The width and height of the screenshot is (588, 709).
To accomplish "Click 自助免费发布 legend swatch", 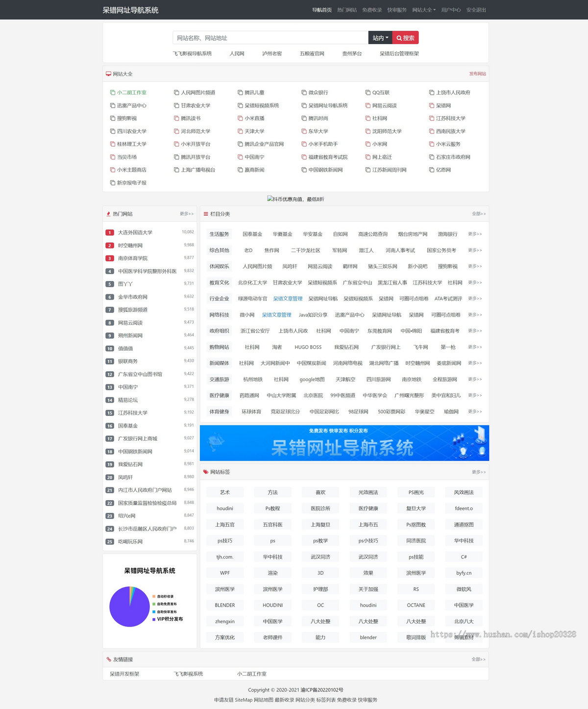I will pos(154,604).
